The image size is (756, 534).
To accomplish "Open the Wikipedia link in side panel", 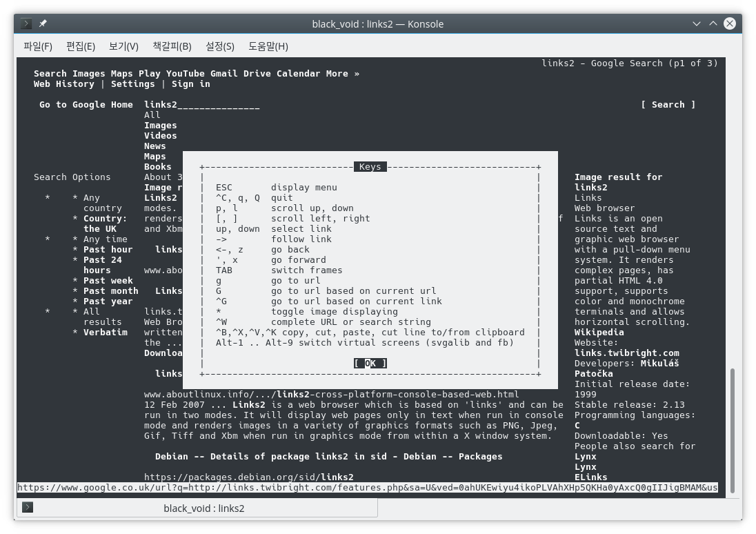I will point(599,333).
